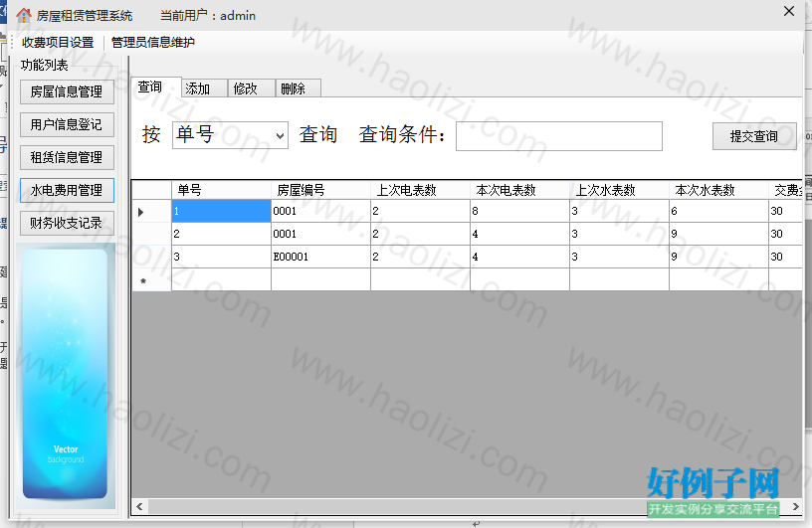812x528 pixels.
Task: Click scroll-left arrow of horizontal scrollbar
Action: [x=139, y=506]
